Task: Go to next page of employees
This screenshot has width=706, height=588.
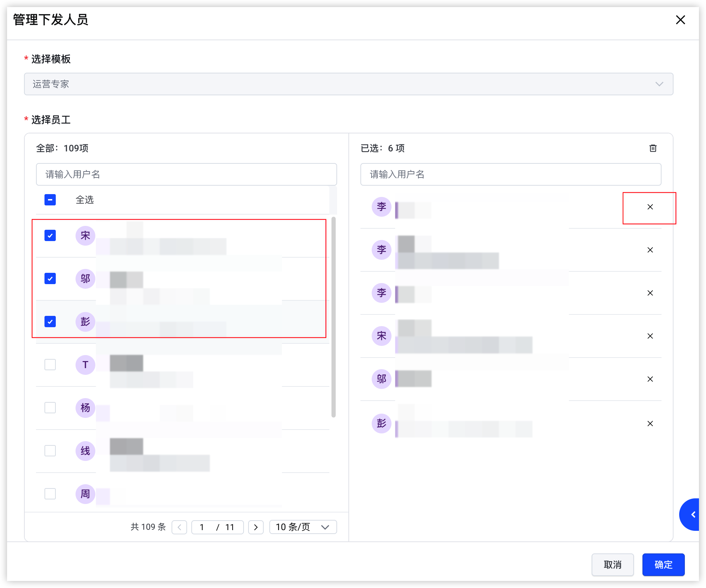Action: 256,527
